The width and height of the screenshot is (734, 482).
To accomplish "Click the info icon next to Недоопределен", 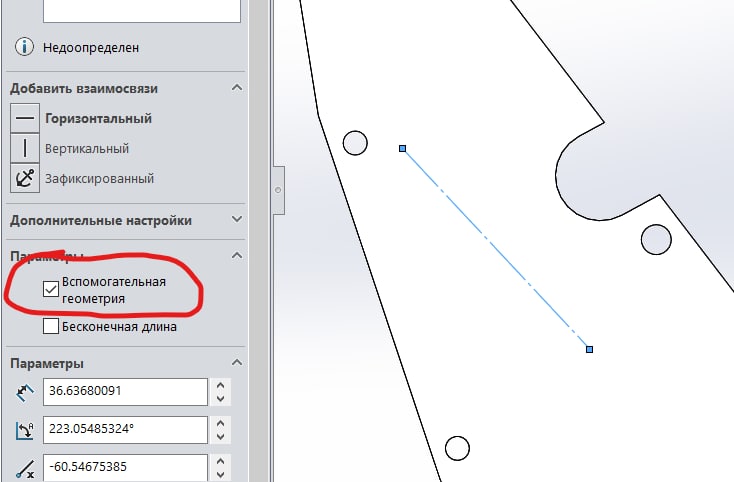I will tap(24, 47).
